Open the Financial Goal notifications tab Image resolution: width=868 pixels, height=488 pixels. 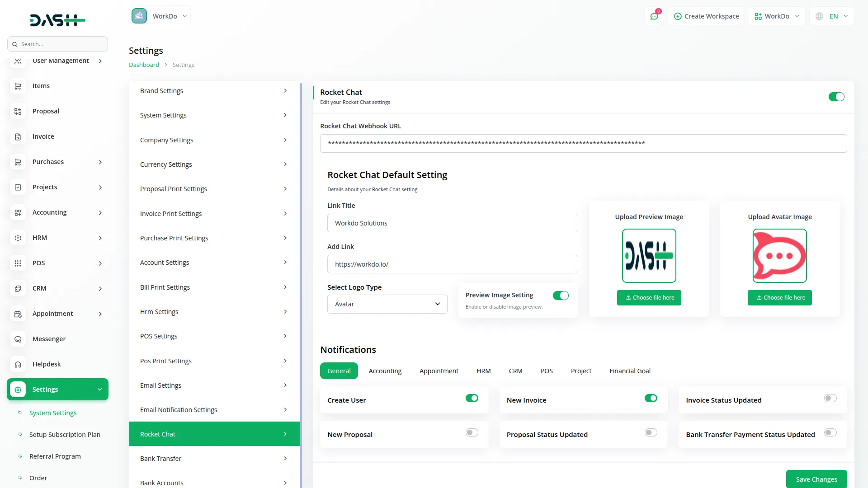[x=630, y=371]
